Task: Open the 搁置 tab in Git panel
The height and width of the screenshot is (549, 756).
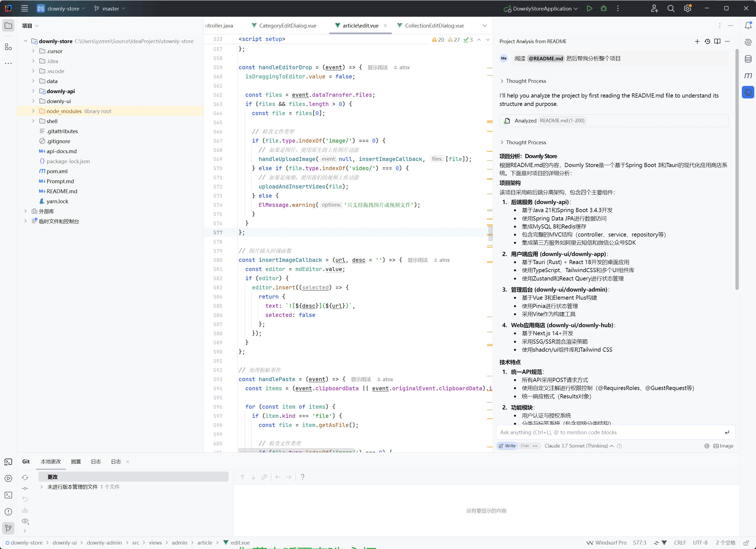Action: pyautogui.click(x=76, y=461)
